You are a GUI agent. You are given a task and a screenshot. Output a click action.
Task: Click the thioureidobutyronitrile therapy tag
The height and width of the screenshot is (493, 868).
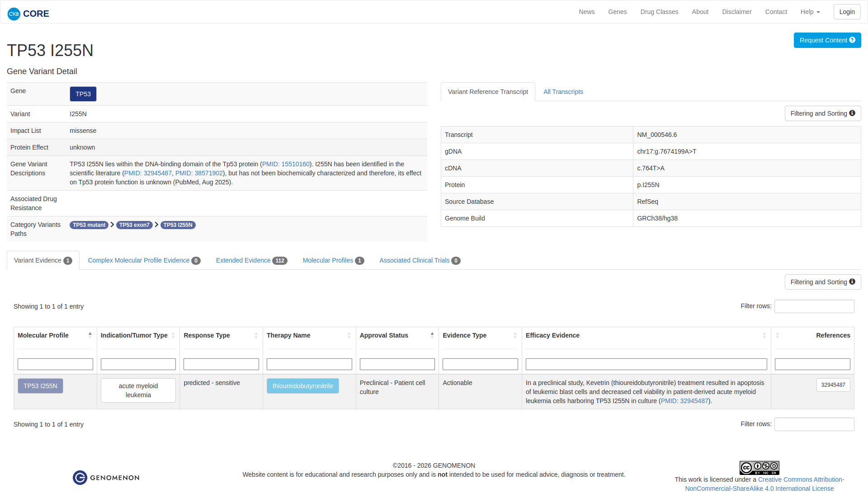(x=302, y=386)
